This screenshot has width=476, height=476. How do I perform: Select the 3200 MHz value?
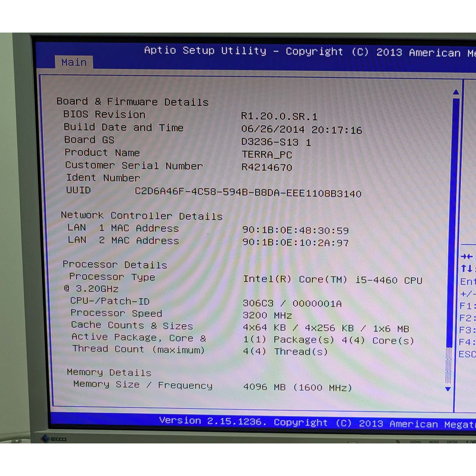pyautogui.click(x=268, y=315)
